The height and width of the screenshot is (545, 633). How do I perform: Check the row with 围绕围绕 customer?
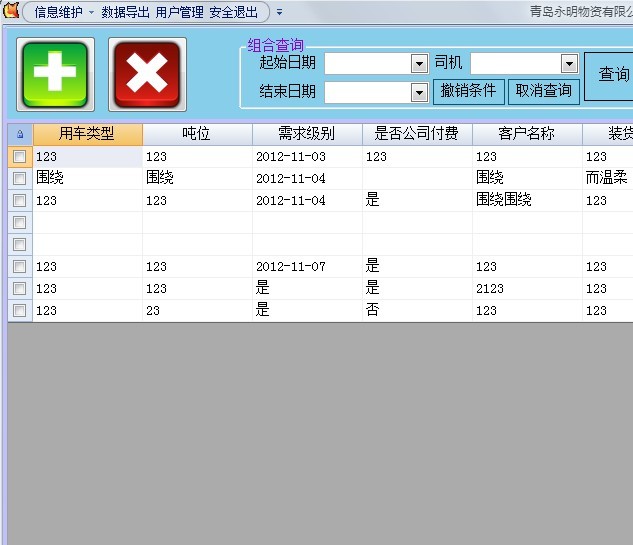click(x=19, y=201)
